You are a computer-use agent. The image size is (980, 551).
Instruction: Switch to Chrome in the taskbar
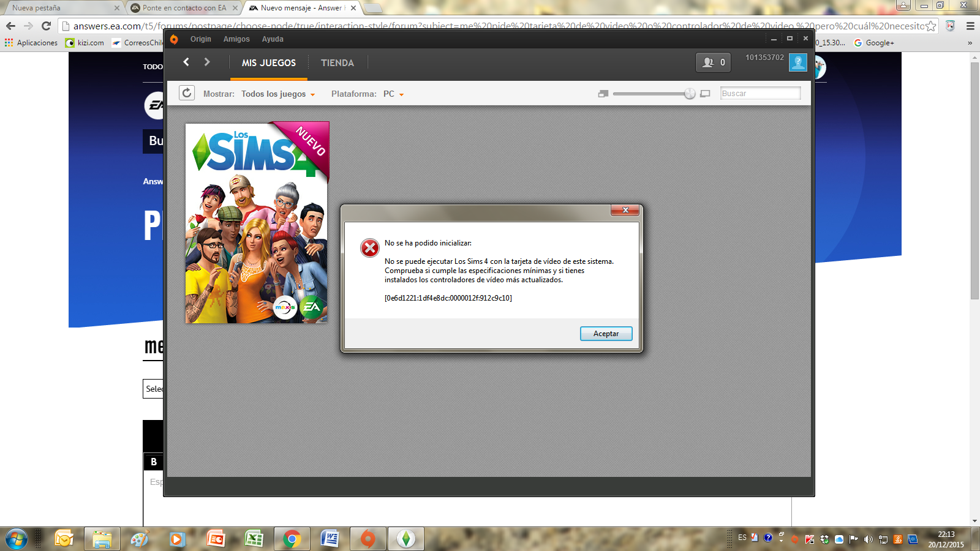[x=292, y=539]
